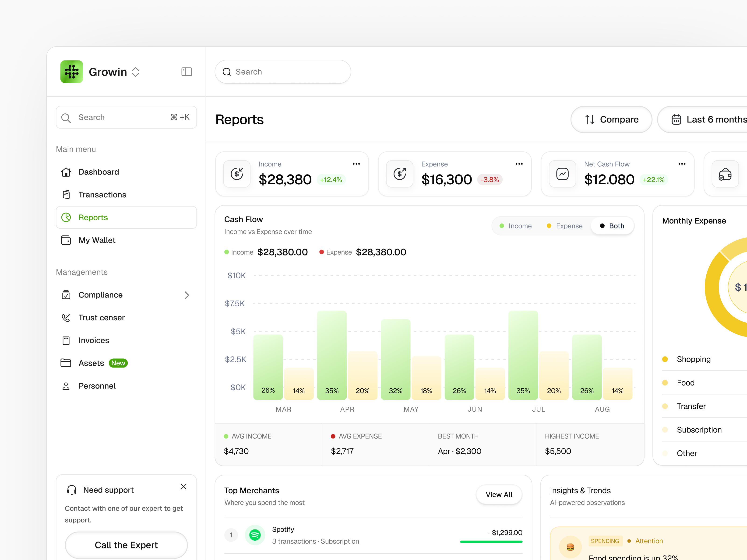Click the +22.1% Net Cash Flow badge

click(x=653, y=180)
